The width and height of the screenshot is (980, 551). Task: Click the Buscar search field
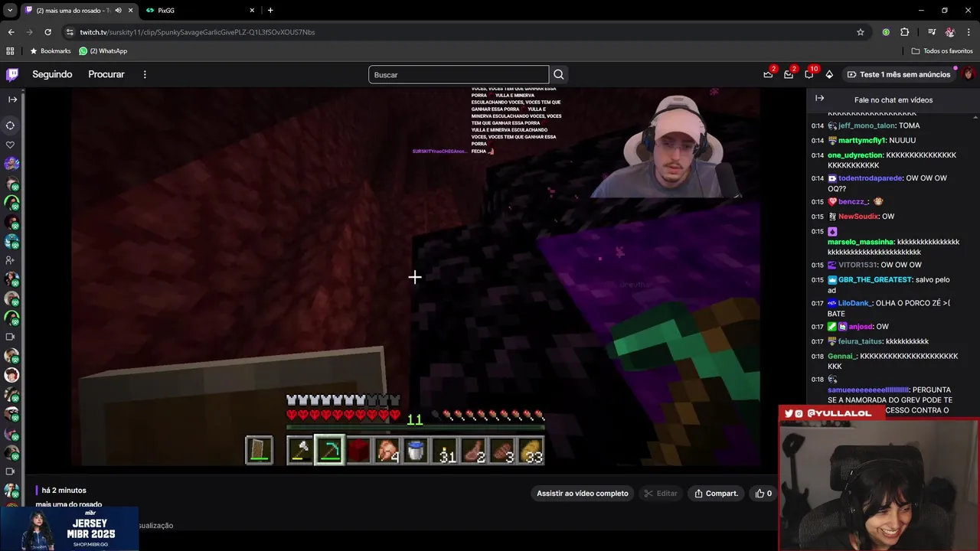pyautogui.click(x=459, y=74)
